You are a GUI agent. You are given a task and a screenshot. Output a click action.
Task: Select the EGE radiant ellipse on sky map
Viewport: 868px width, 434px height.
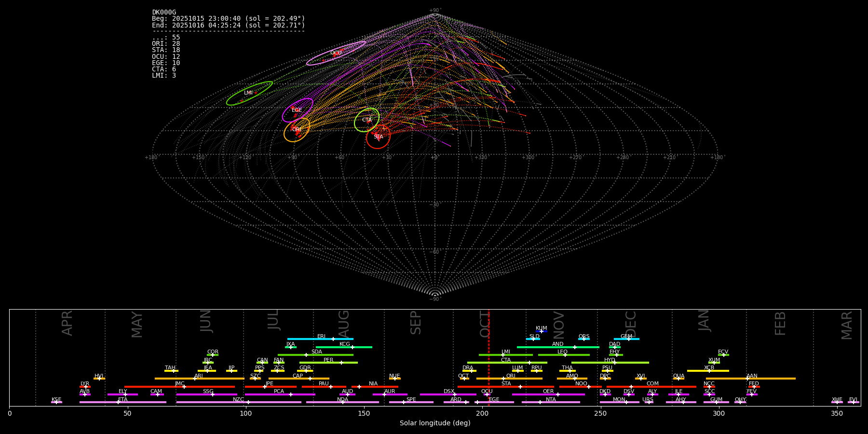(298, 110)
